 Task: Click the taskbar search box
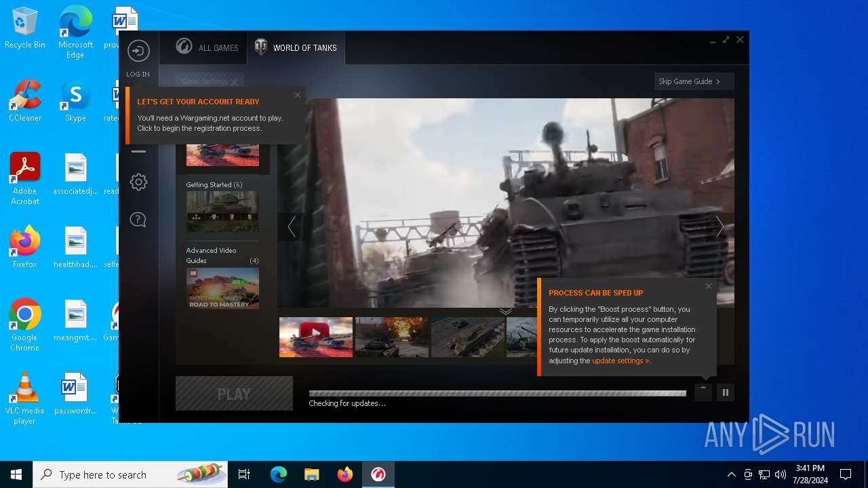point(130,474)
